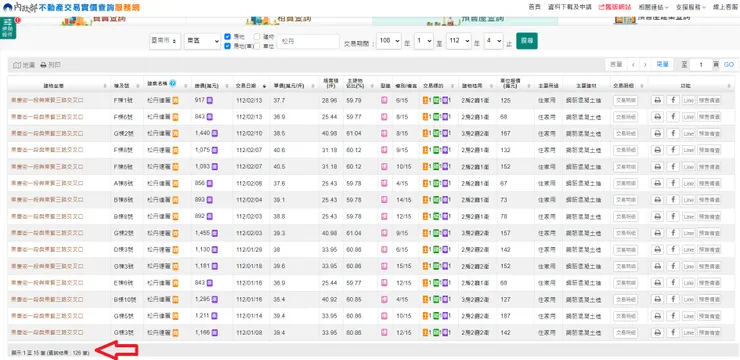The height and width of the screenshot is (360, 740).
Task: Click the 列印 print button above table
Action: tap(50, 65)
